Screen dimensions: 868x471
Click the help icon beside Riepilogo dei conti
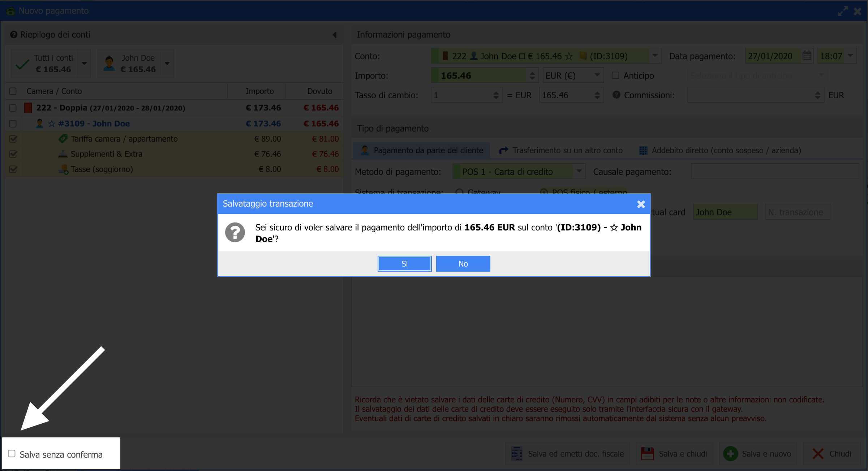coord(14,35)
